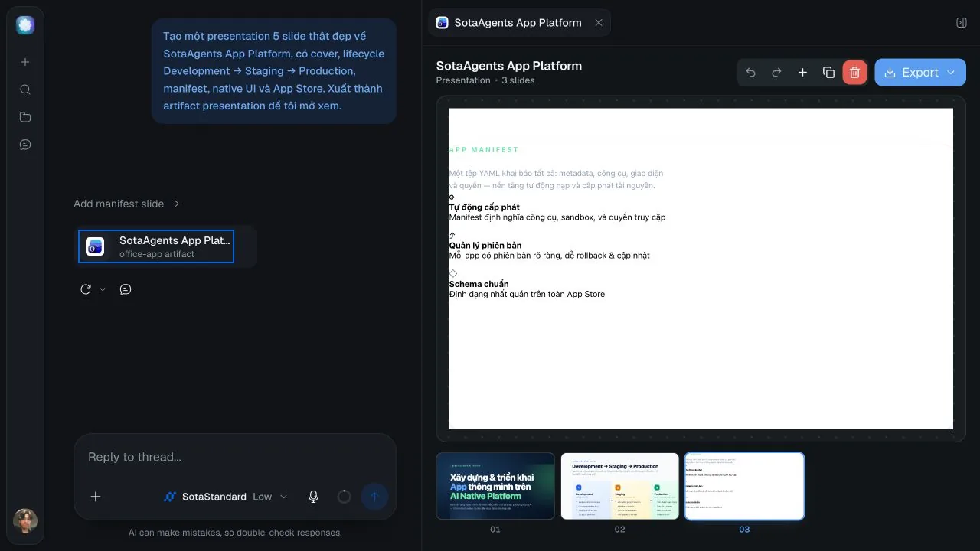Open the chat history icon in sidebar

[x=25, y=145]
